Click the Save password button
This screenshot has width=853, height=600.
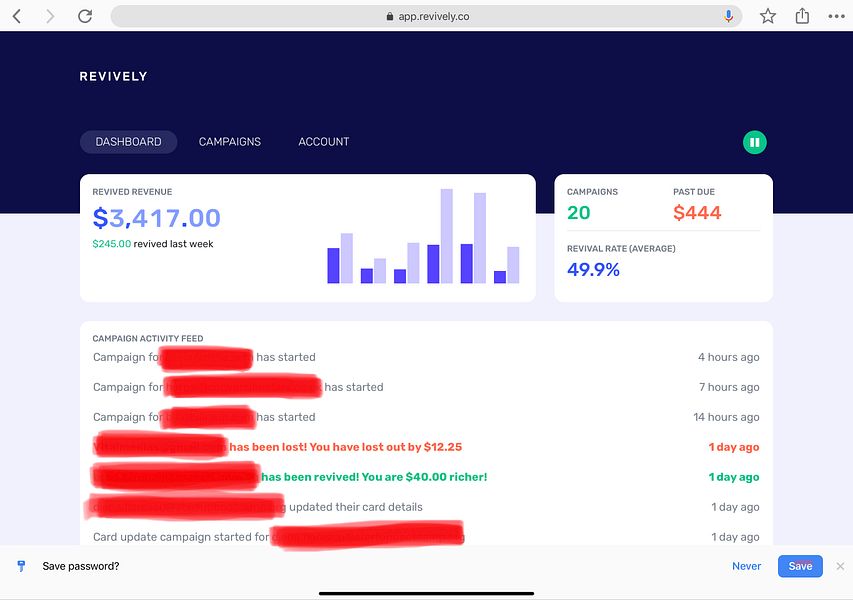click(800, 566)
